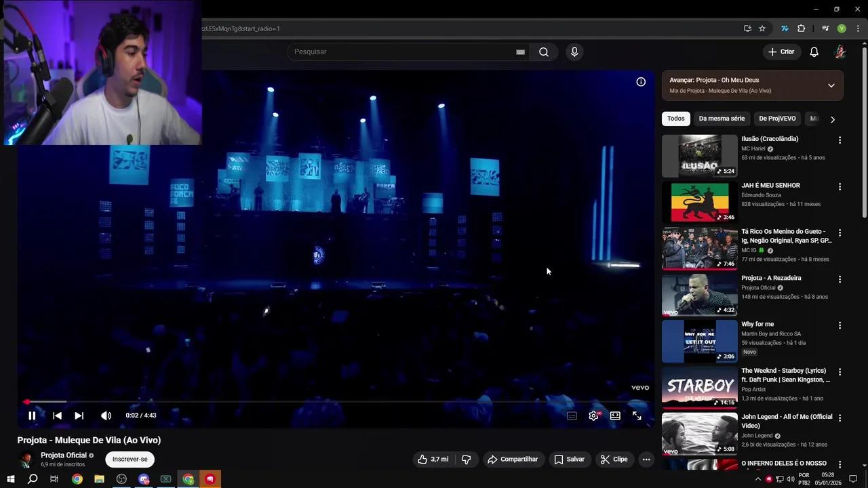Open the Projota - A Rezadeira title
This screenshot has width=868, height=488.
[x=771, y=278]
